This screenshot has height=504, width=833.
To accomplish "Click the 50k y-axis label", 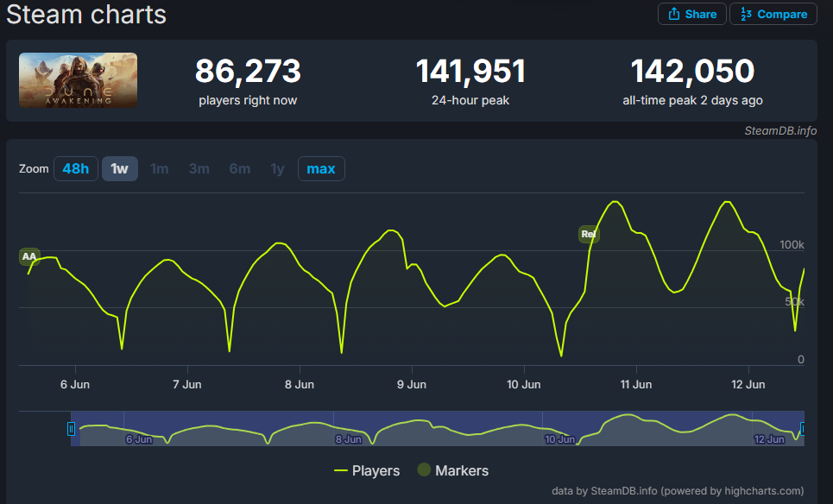I will pyautogui.click(x=795, y=302).
